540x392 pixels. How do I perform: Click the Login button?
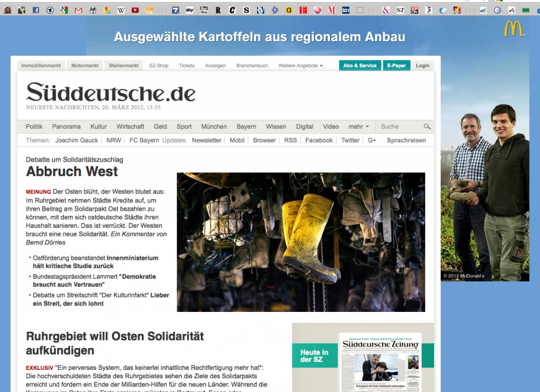coord(422,65)
